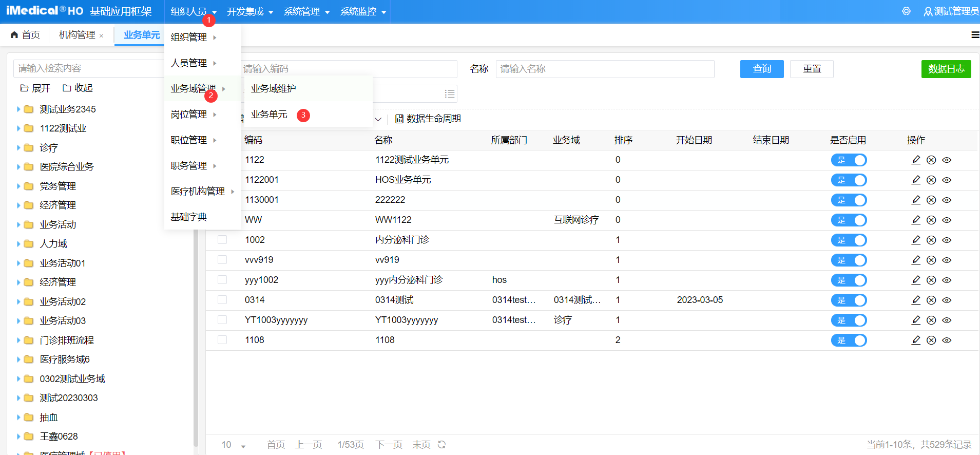
Task: Click the folder icon of 诊疗 node
Action: [x=29, y=147]
